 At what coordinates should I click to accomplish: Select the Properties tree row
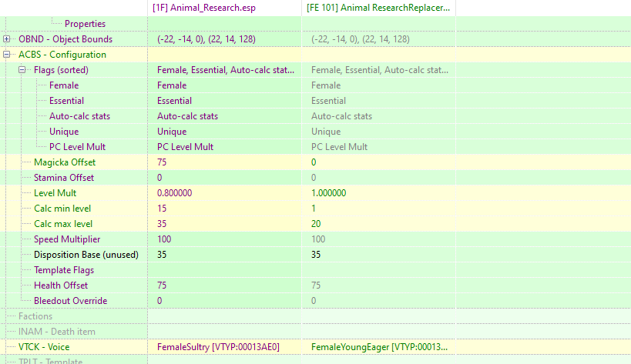85,24
